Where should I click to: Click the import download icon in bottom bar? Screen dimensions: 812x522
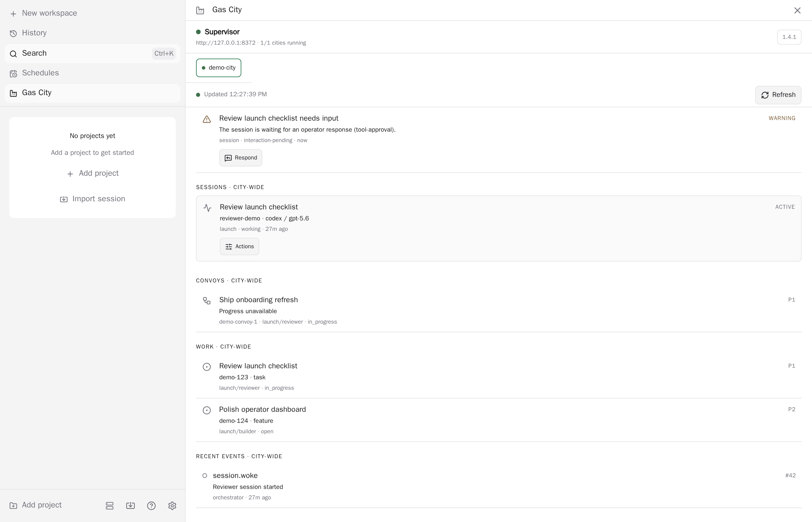pyautogui.click(x=130, y=505)
